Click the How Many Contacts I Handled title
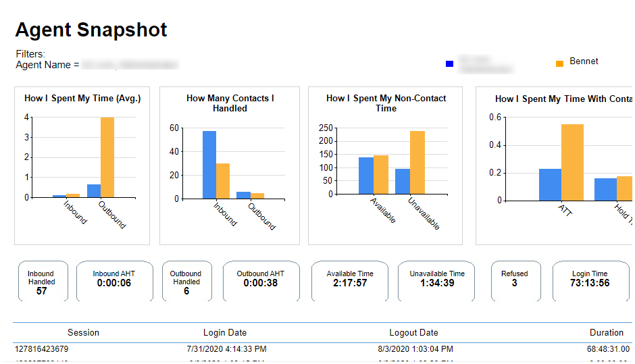 click(230, 103)
